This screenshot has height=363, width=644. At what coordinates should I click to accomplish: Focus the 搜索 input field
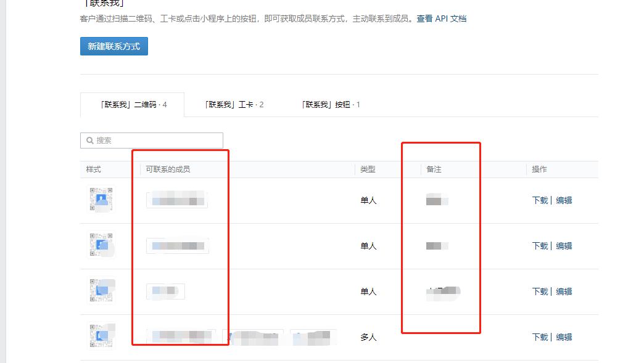coord(152,141)
